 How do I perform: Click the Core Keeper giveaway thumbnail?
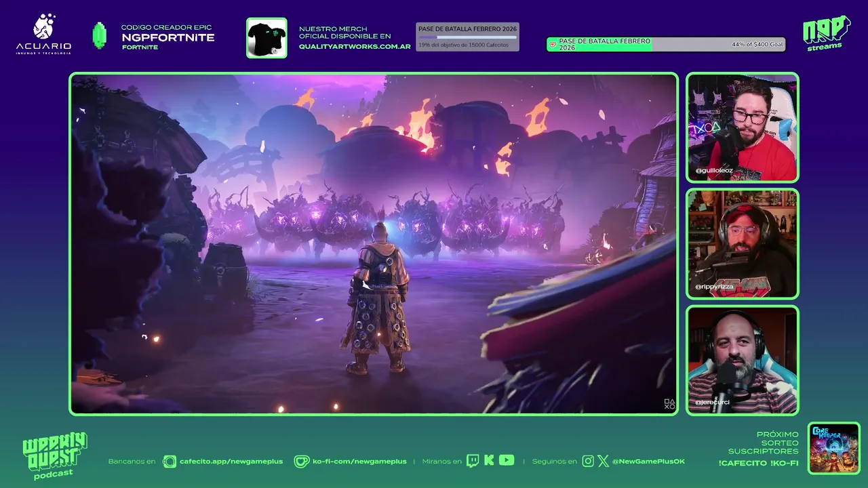coord(834,448)
